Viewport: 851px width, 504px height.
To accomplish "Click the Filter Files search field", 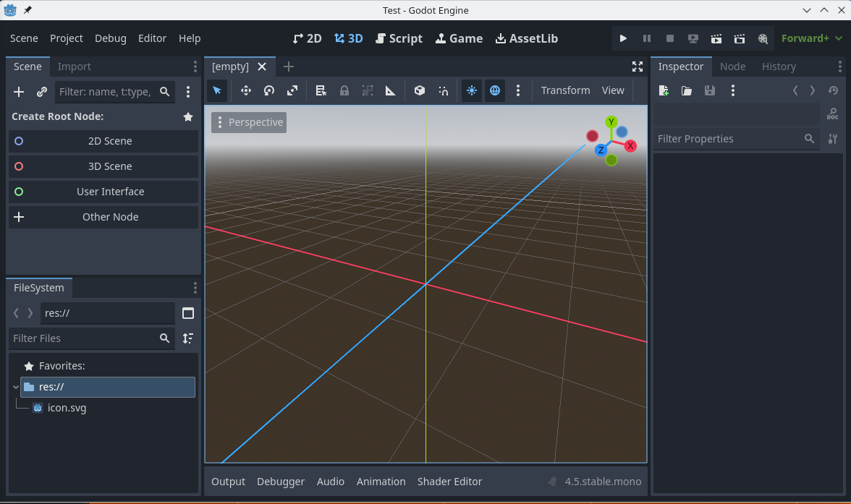I will (x=83, y=338).
